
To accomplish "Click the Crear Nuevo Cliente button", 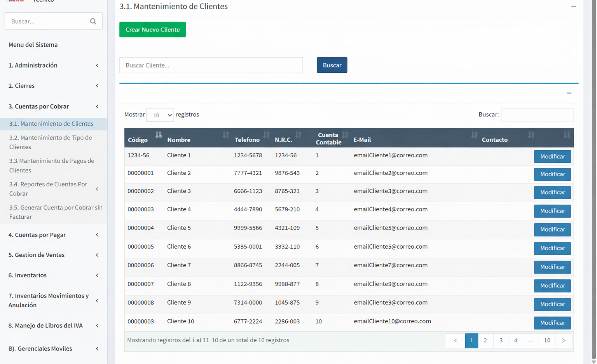I will 152,30.
